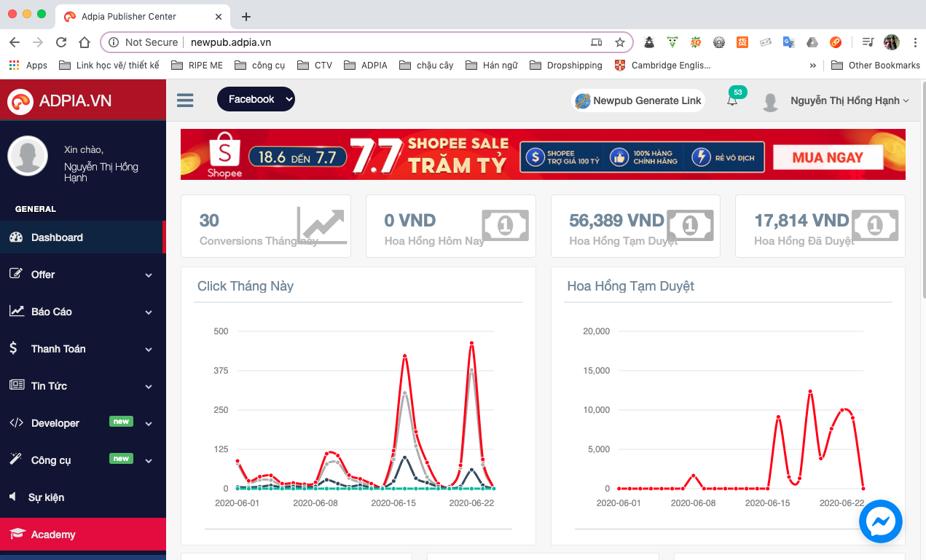Viewport: 926px width, 560px height.
Task: Click the ADPIA.VN logo
Action: pos(60,100)
